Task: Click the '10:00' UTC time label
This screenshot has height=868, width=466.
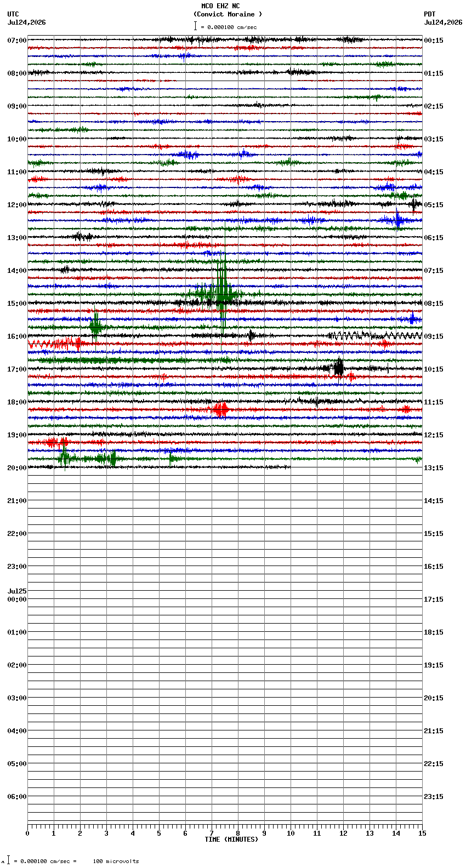Action: click(x=17, y=139)
